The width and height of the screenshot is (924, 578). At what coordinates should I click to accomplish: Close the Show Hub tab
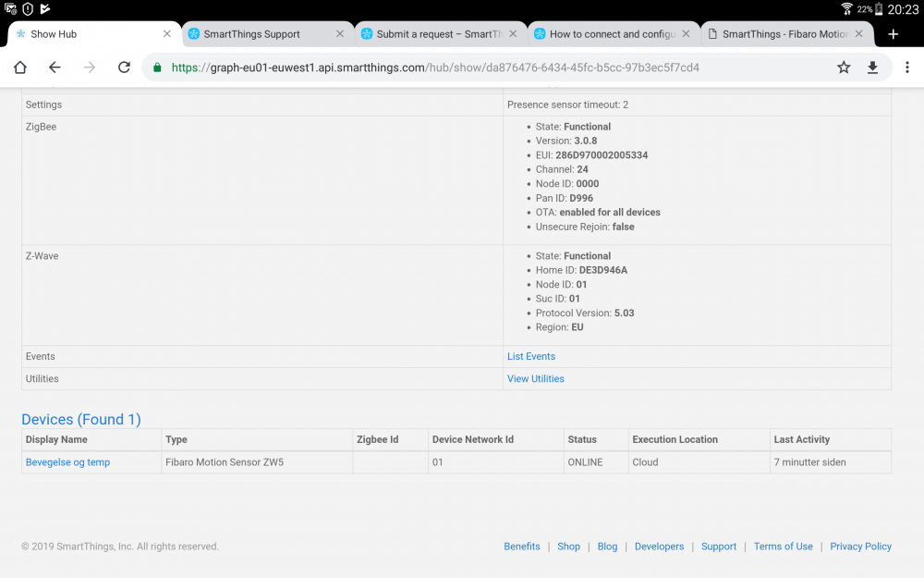[x=166, y=34]
